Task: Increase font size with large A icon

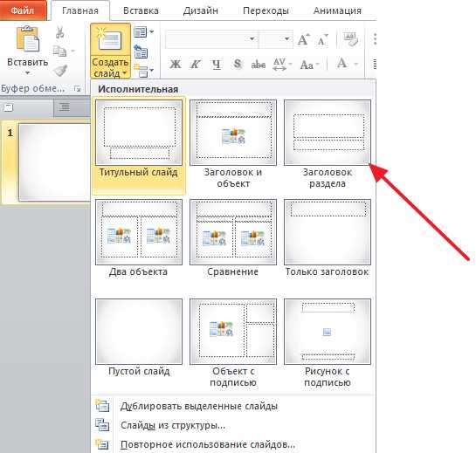Action: click(x=304, y=39)
